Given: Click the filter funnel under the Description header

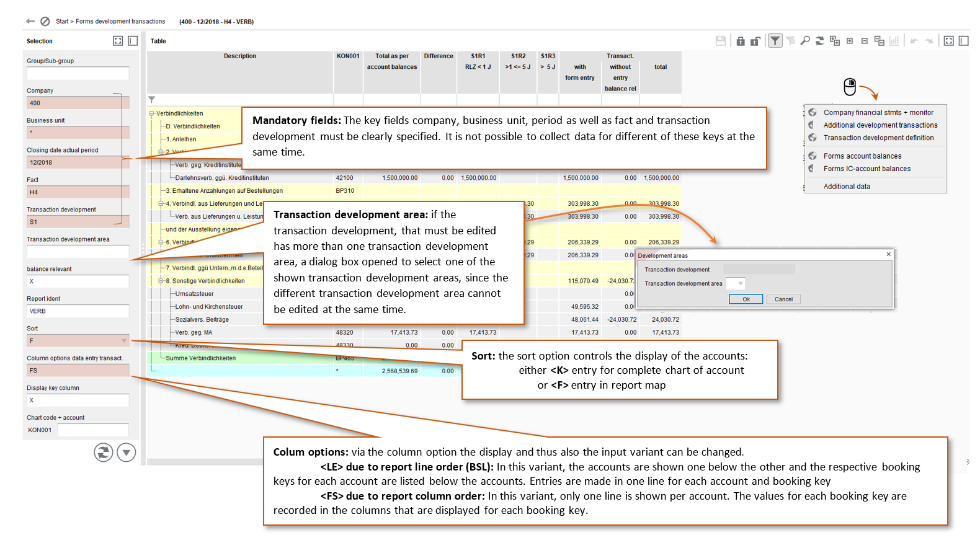Looking at the screenshot, I should [x=152, y=100].
